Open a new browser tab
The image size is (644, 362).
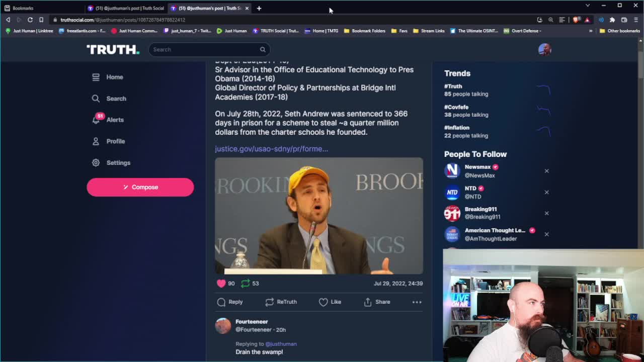[x=259, y=8]
